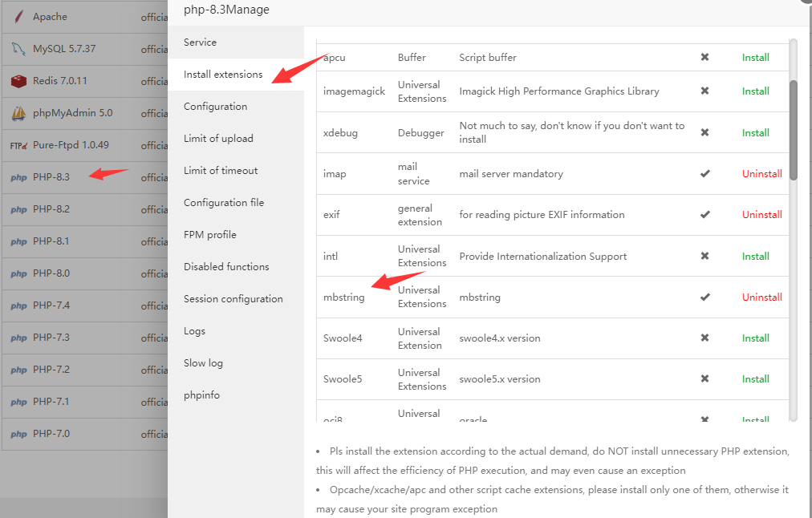This screenshot has width=812, height=518.
Task: Click the Apache feather icon
Action: click(x=18, y=15)
